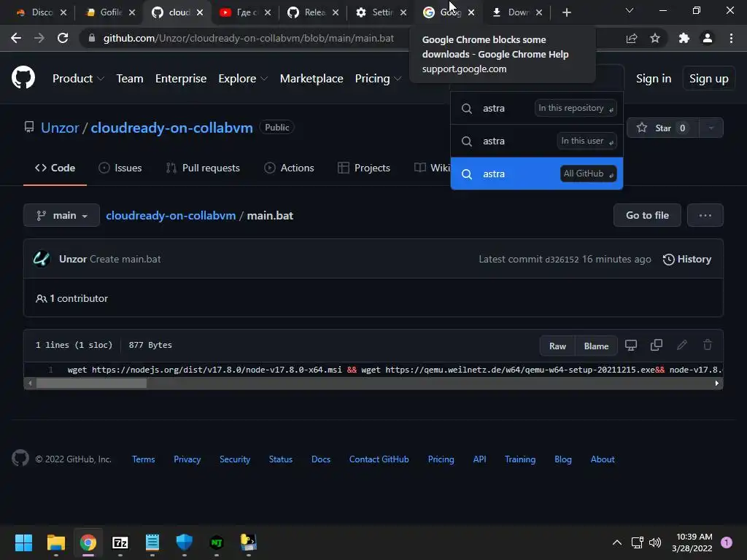The image size is (747, 560).
Task: Switch to the Projects tab
Action: pos(364,168)
